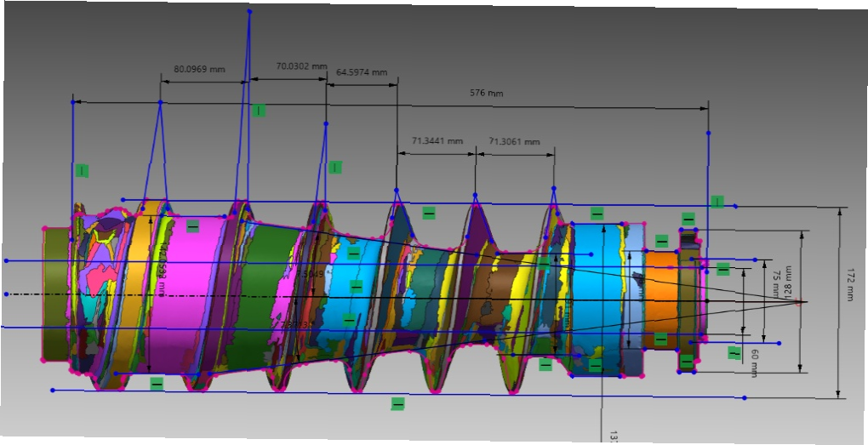This screenshot has height=445, width=868.
Task: Select the 75 mm dimension text
Action: coord(776,283)
